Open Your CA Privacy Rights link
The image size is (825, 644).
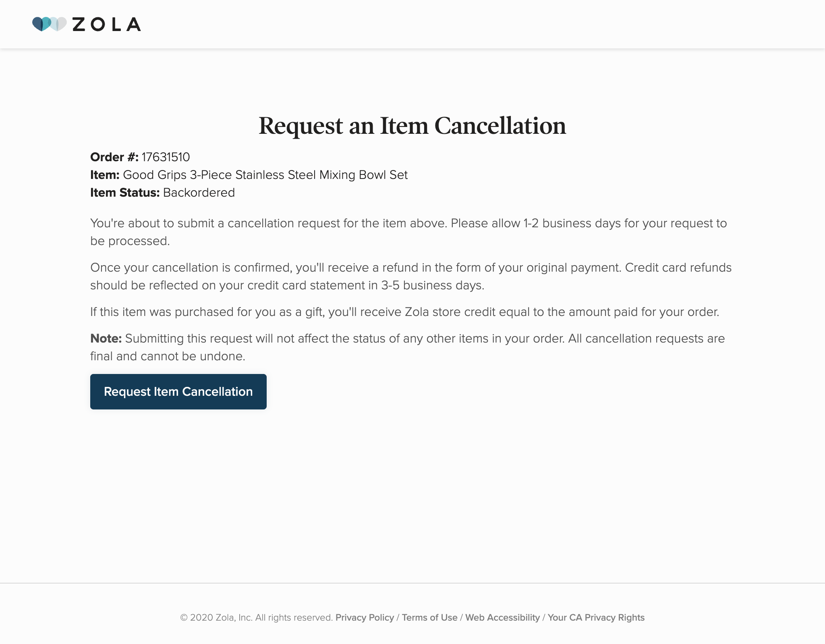pyautogui.click(x=596, y=617)
